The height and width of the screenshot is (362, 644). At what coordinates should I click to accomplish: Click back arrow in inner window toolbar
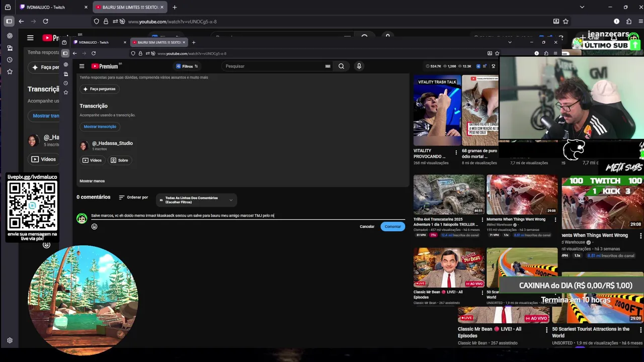click(x=74, y=53)
